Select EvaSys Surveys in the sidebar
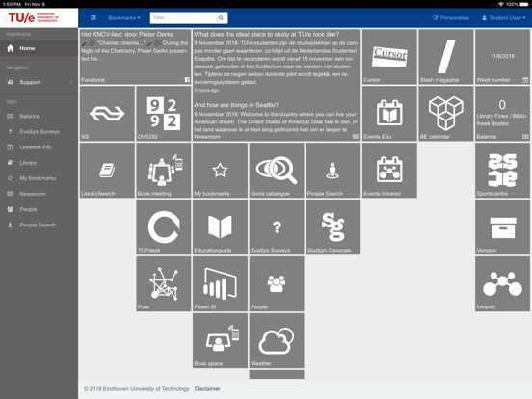The height and width of the screenshot is (399, 532). (39, 132)
